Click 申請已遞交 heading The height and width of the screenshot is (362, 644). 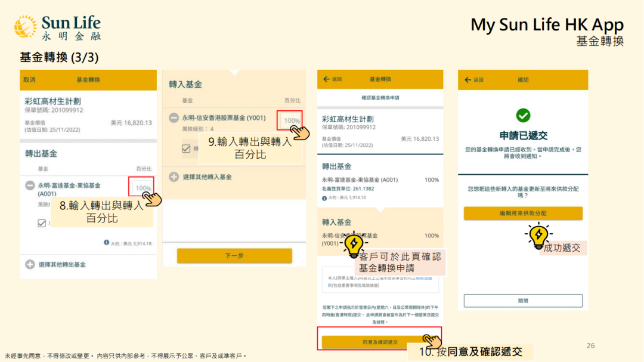coord(524,135)
